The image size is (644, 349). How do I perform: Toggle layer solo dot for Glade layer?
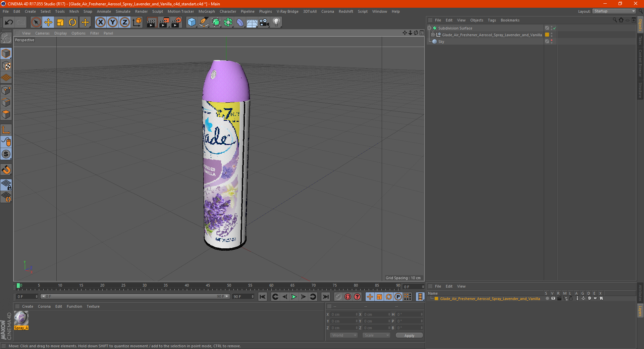(x=547, y=298)
